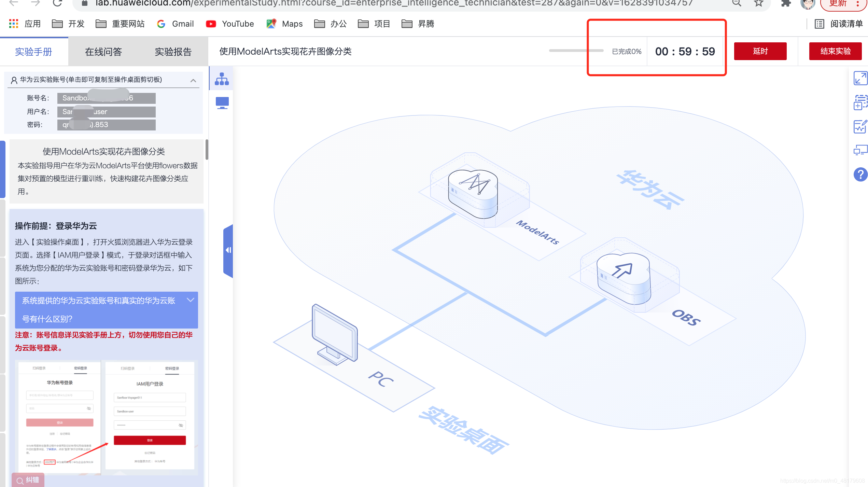This screenshot has height=487, width=868.
Task: Click the zoom magnifier icon in address bar
Action: click(737, 3)
